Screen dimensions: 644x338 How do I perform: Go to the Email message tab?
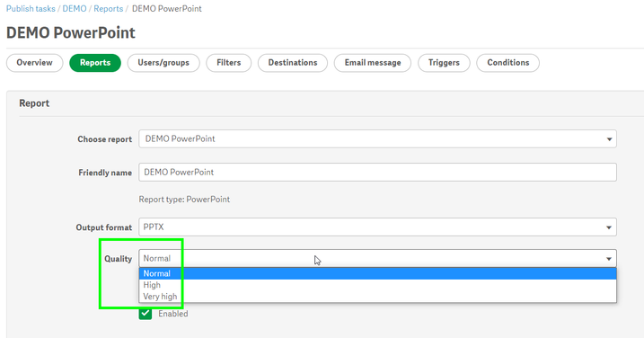[x=373, y=63]
